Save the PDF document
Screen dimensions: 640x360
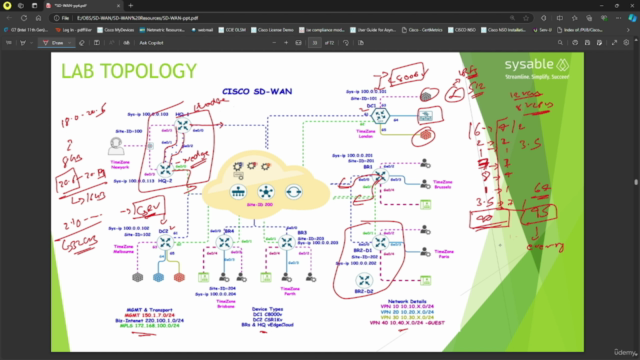pyautogui.click(x=587, y=43)
